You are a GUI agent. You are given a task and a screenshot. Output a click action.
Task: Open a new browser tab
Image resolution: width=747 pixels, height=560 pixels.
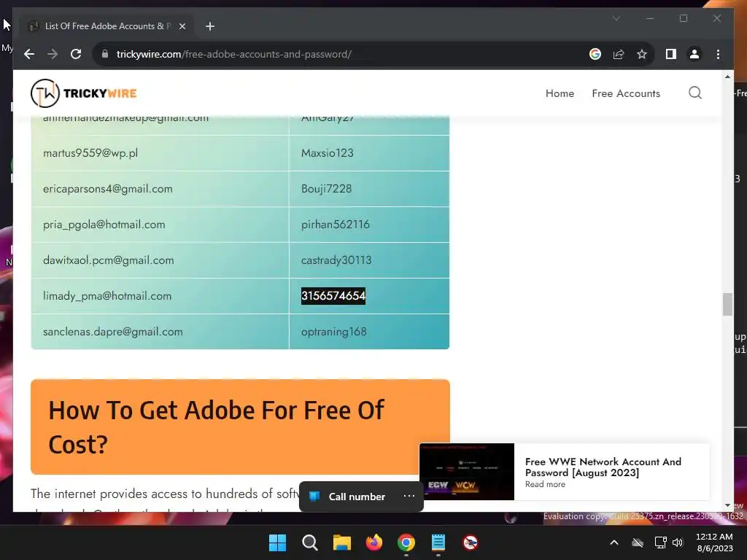coord(210,26)
